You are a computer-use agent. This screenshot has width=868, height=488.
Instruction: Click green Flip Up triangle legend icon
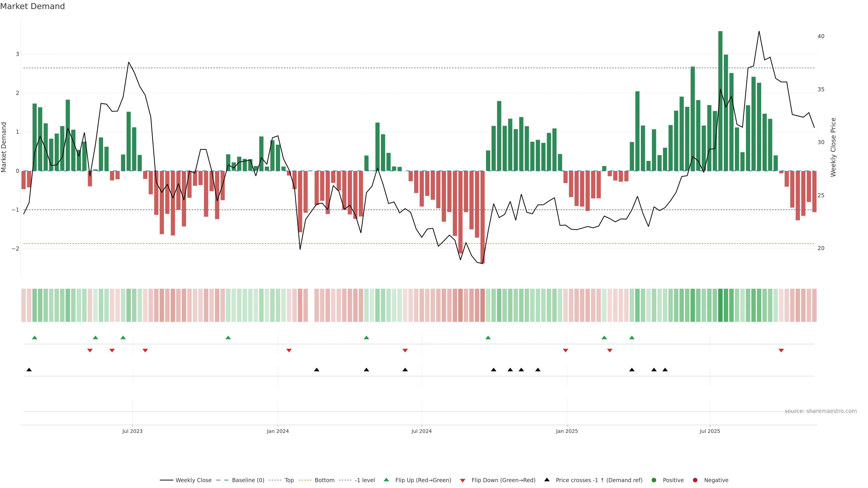[386, 480]
